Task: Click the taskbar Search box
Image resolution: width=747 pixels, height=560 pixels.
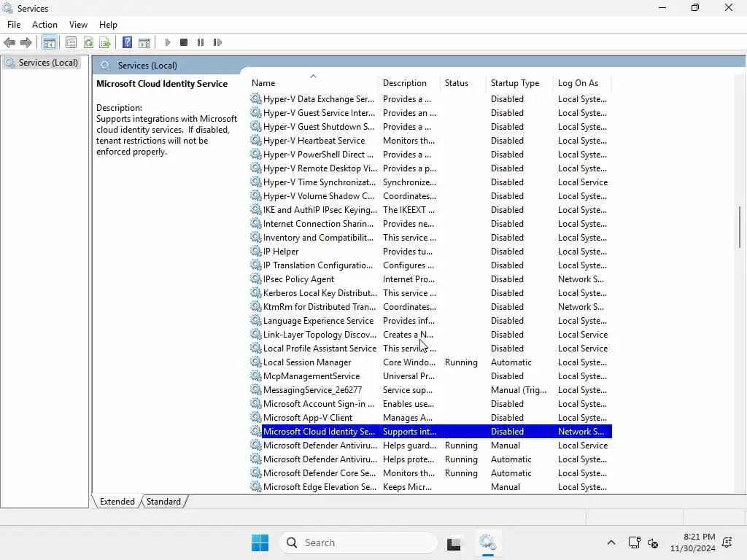Action: (357, 542)
